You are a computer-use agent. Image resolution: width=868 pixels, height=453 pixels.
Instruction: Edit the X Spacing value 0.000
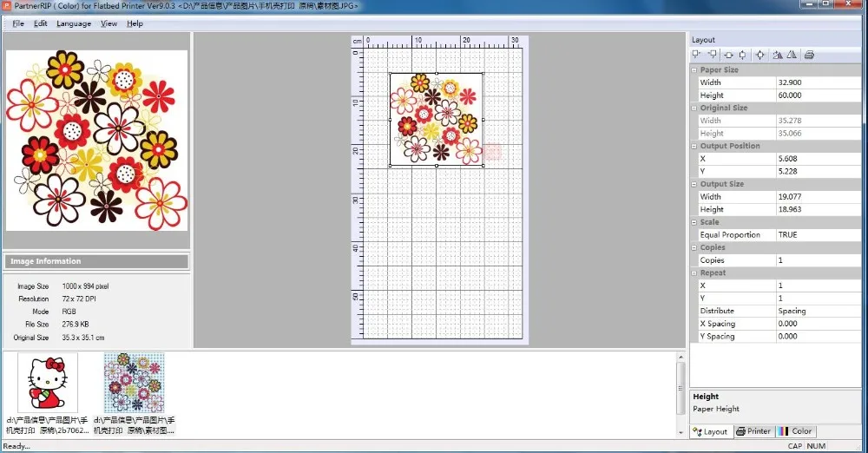pyautogui.click(x=819, y=324)
